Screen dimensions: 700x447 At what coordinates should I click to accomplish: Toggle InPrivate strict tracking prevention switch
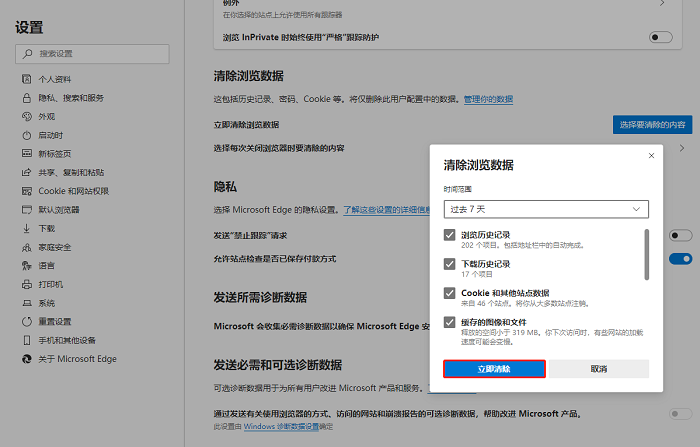(660, 37)
